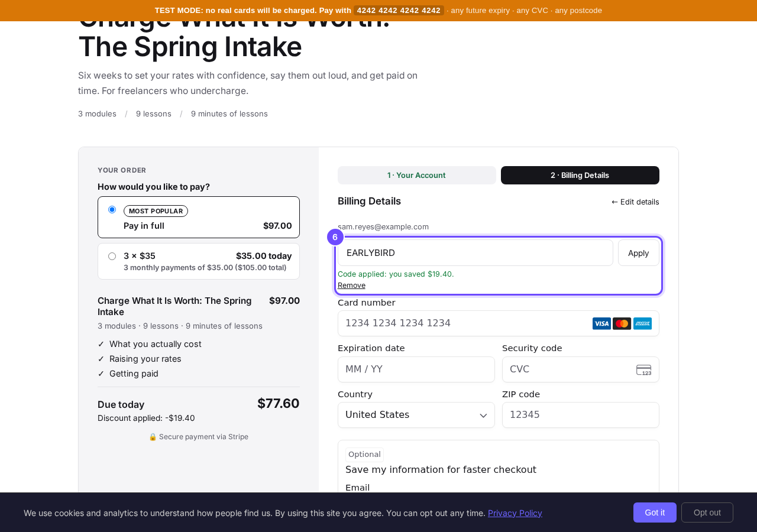Click the sam.reyes@example.com email text
Screen dimensions: 757x532
[x=383, y=227]
